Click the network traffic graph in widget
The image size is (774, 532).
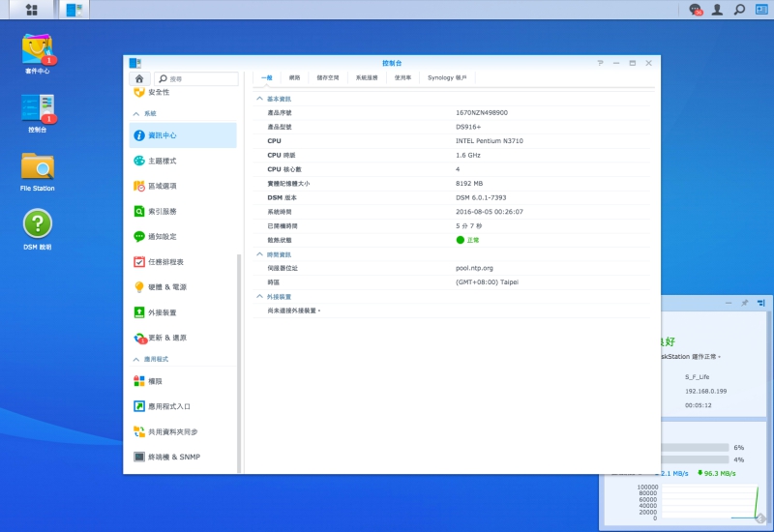[x=709, y=502]
